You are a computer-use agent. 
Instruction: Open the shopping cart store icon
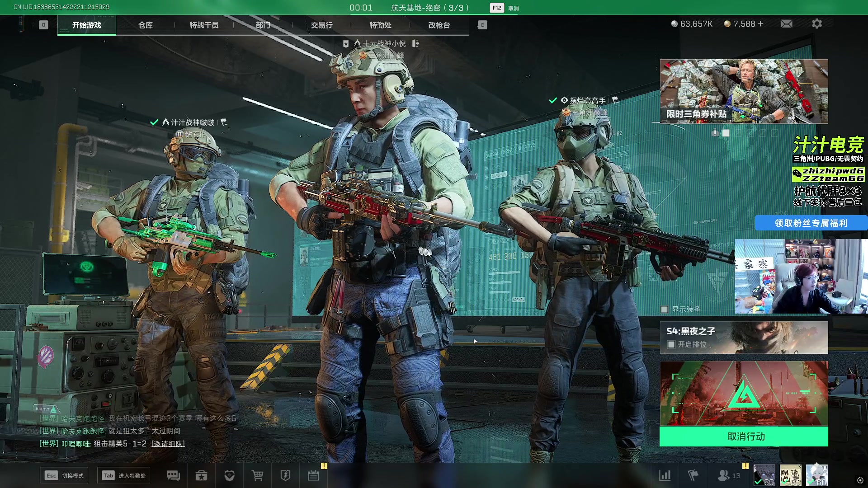click(257, 475)
